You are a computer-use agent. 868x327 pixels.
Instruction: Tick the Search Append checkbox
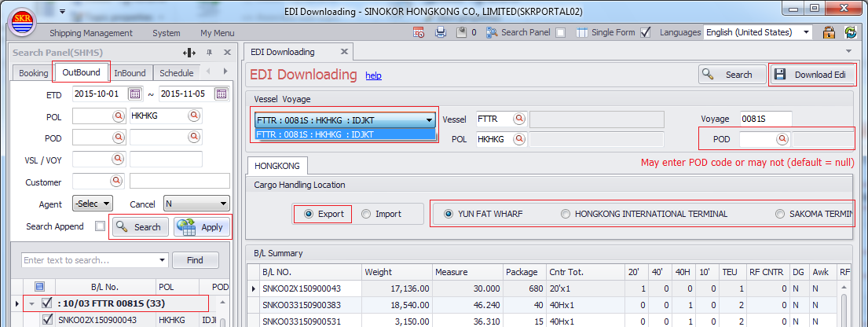[x=100, y=226]
